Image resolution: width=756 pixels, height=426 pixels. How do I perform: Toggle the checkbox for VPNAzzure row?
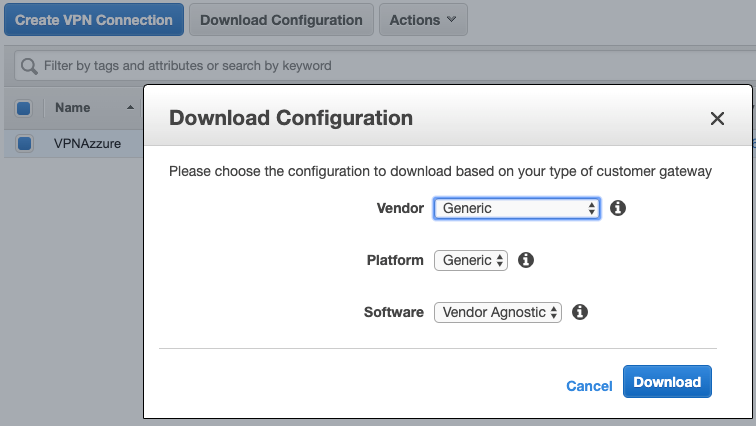pyautogui.click(x=24, y=143)
